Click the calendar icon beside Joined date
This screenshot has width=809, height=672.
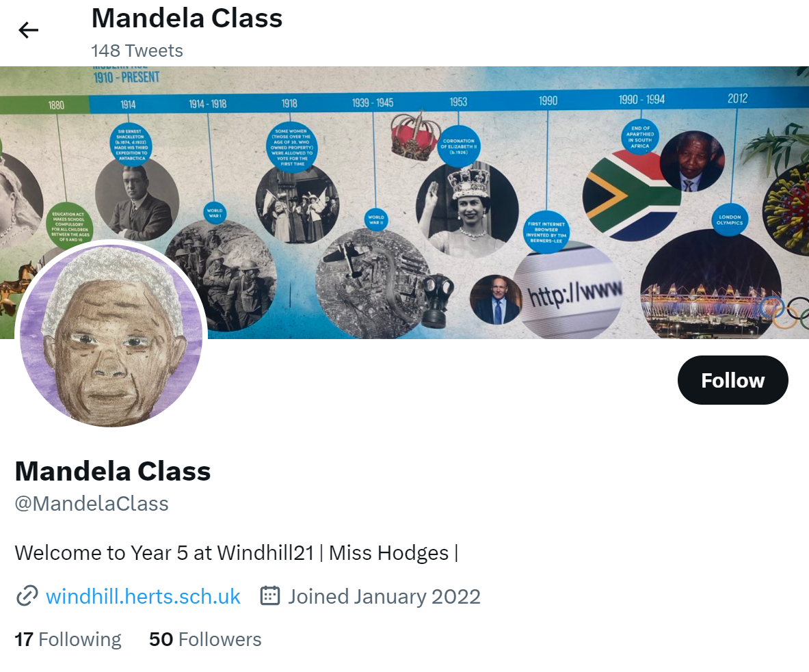270,595
